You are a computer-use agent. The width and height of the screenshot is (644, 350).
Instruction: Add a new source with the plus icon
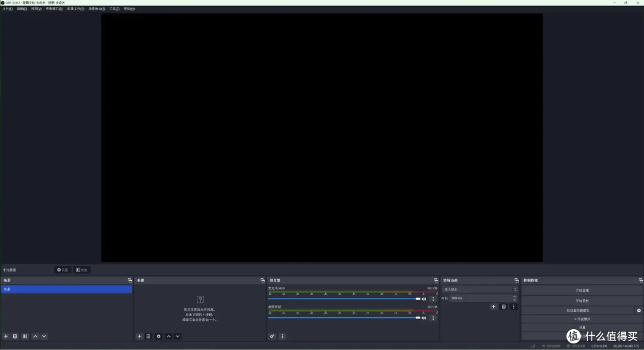point(139,336)
